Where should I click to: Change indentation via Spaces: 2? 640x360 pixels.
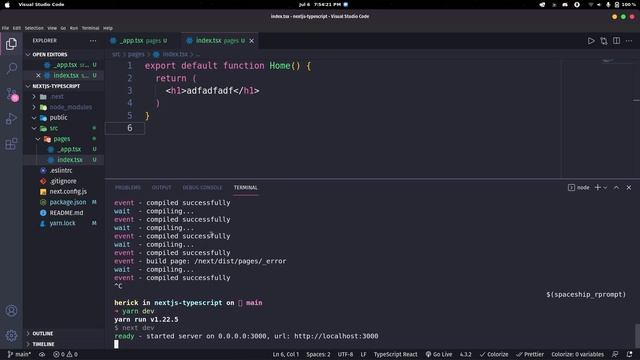[318, 354]
